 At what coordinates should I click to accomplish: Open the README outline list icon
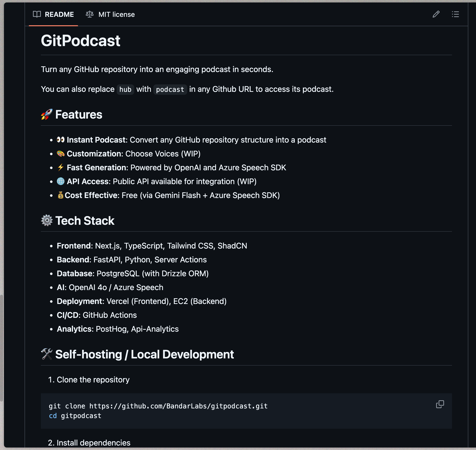pyautogui.click(x=455, y=14)
